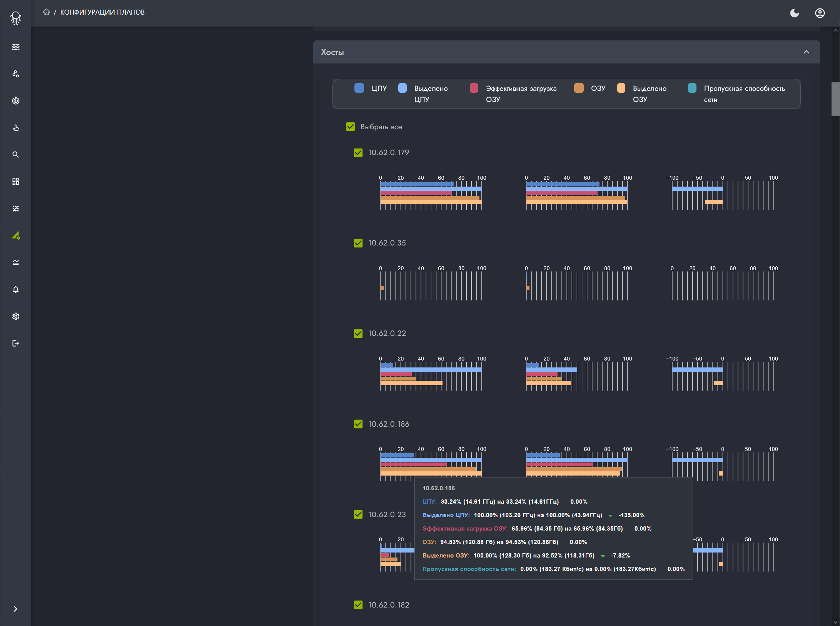Open the circular power-like icon sidebar section
Image resolution: width=840 pixels, height=626 pixels.
[16, 101]
